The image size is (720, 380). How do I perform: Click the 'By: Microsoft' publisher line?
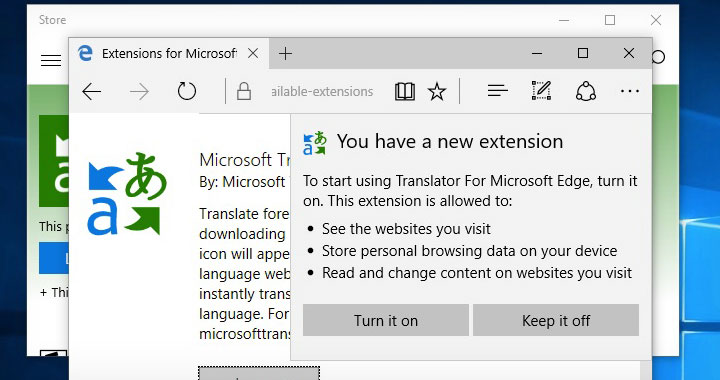(x=243, y=182)
